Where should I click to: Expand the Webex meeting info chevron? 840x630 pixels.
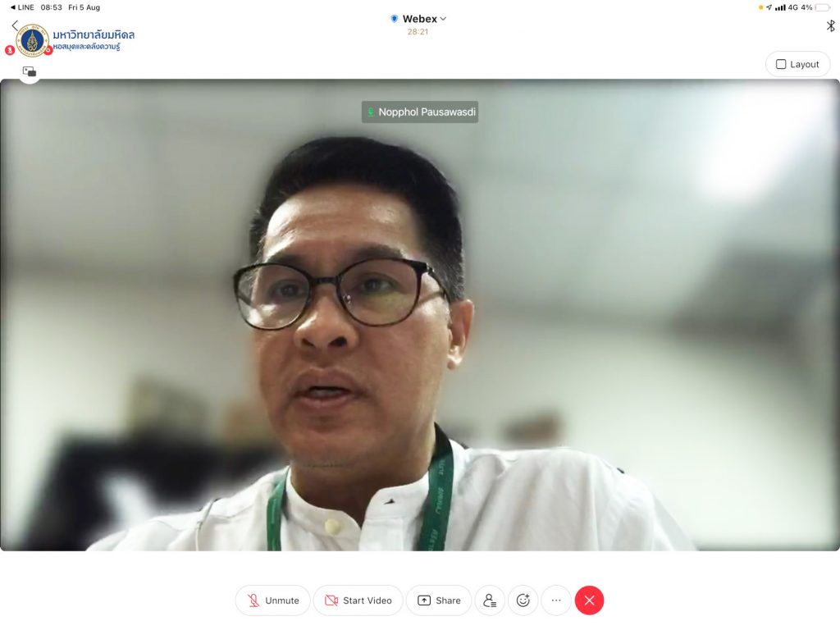point(444,19)
